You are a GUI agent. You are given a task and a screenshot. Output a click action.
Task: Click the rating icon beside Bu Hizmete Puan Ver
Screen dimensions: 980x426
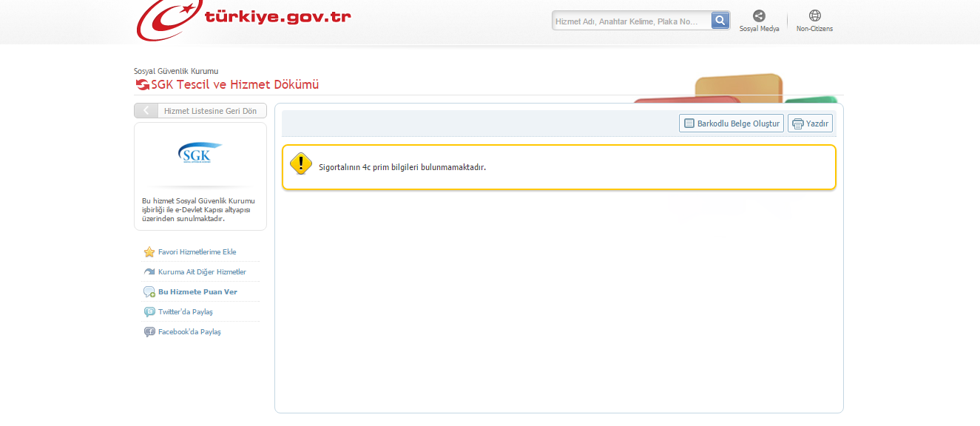tap(149, 292)
